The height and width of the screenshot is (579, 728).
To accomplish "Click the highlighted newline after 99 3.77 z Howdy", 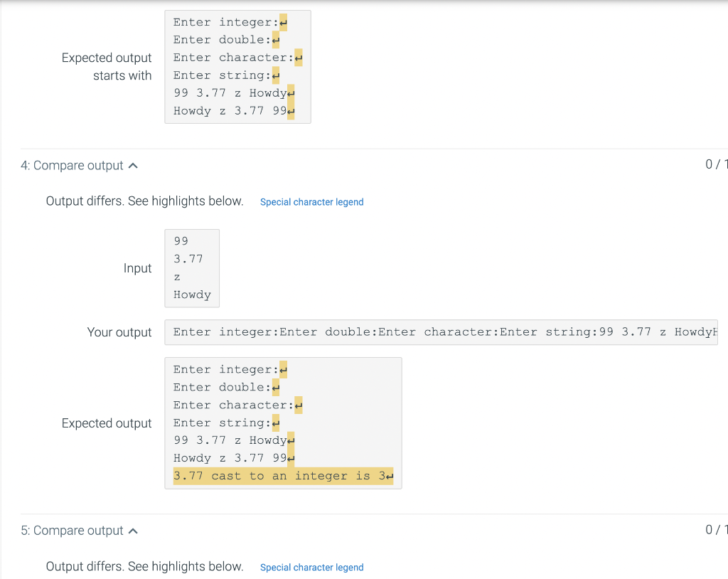I will [291, 440].
